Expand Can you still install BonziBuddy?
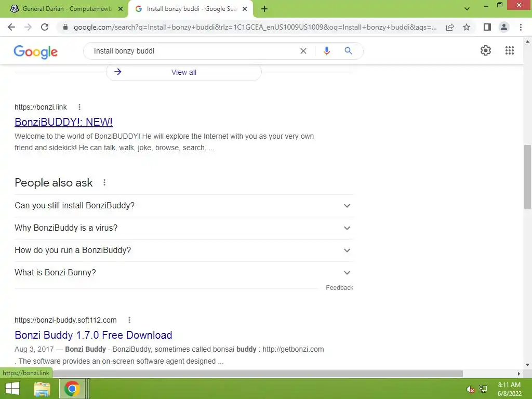 click(x=184, y=206)
